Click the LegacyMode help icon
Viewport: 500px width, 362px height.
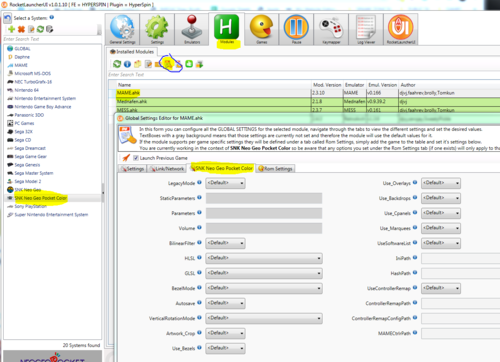click(x=199, y=182)
